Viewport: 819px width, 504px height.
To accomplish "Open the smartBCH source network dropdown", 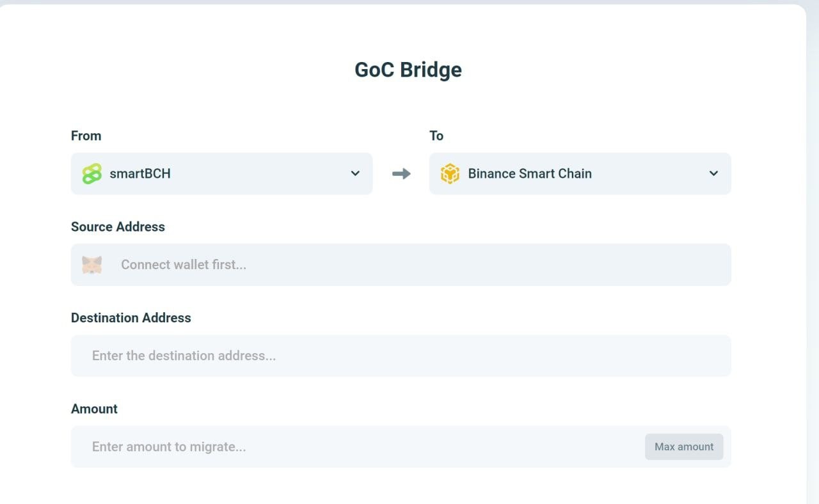I will (x=221, y=173).
